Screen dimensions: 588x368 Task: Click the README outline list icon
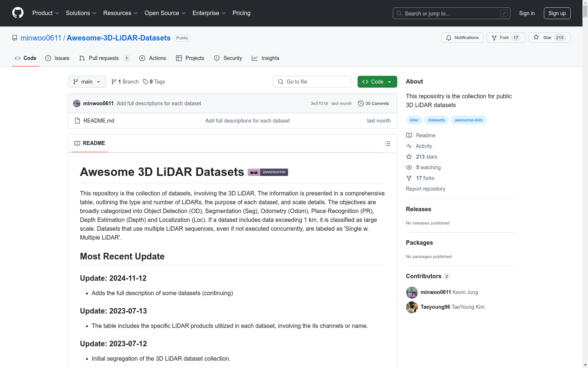click(x=388, y=144)
